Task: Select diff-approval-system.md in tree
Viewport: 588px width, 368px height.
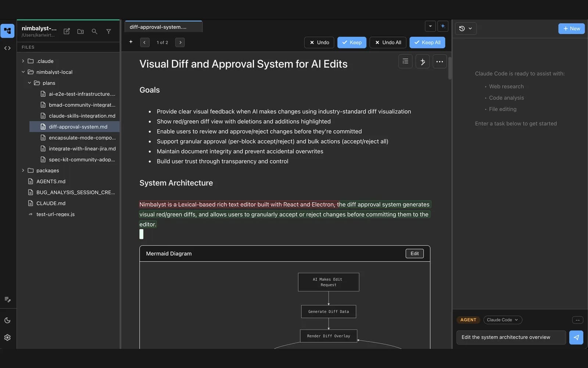Action: click(75, 127)
